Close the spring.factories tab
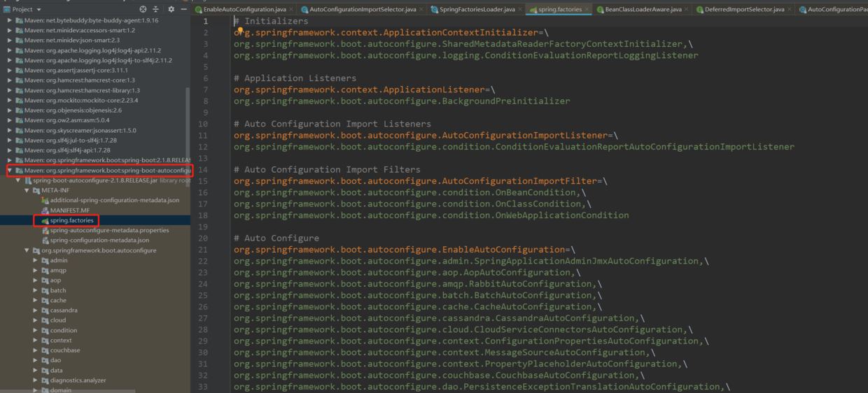The width and height of the screenshot is (868, 393). point(588,9)
